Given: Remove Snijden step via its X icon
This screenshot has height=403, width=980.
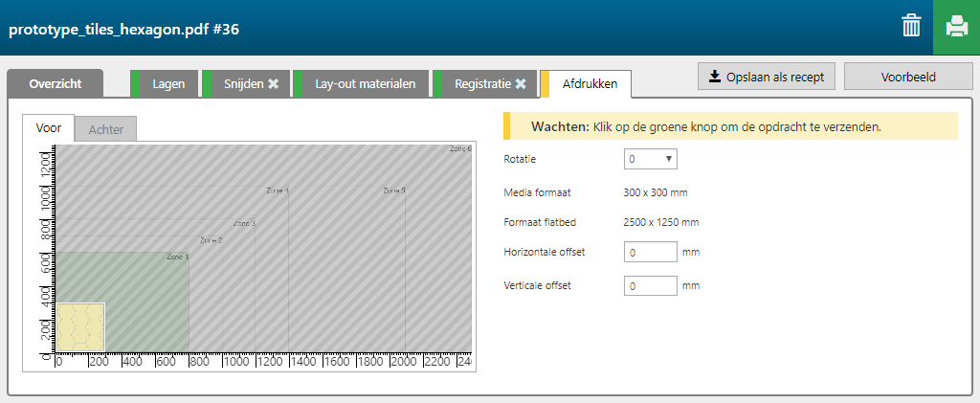Looking at the screenshot, I should click(273, 84).
